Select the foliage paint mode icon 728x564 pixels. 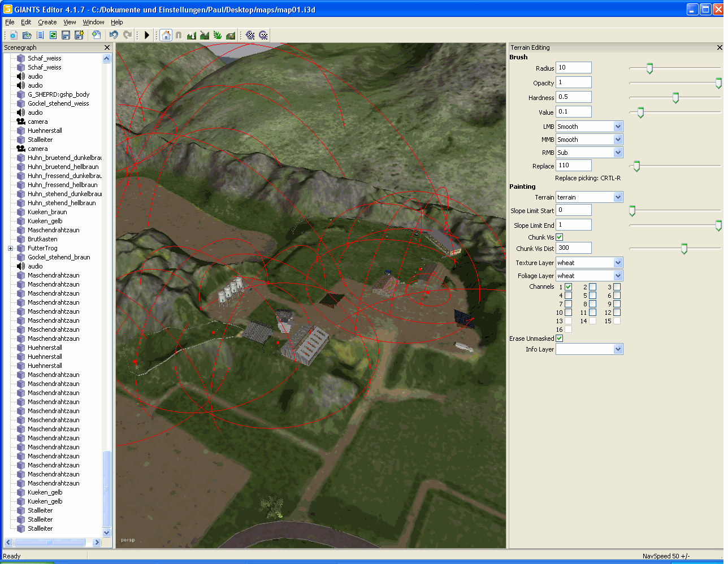218,35
